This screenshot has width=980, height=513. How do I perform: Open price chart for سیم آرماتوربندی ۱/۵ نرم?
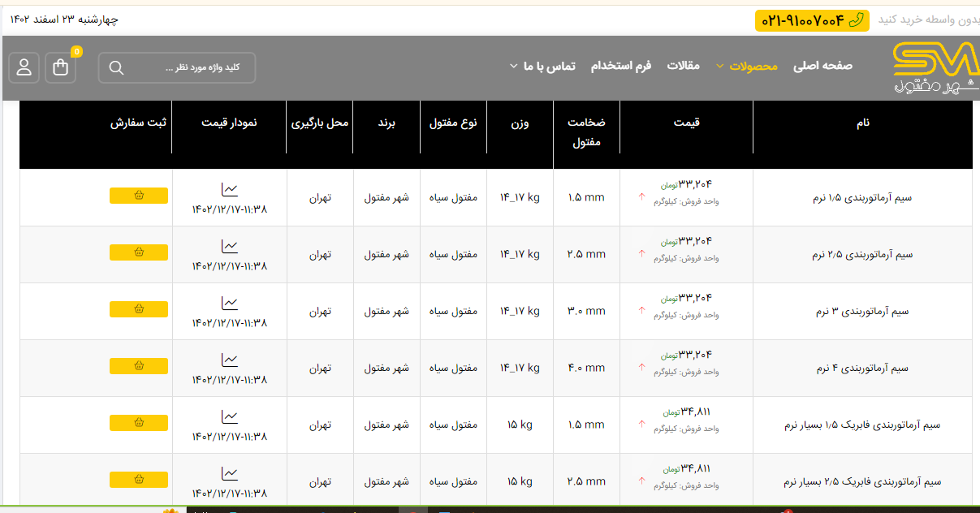(230, 190)
